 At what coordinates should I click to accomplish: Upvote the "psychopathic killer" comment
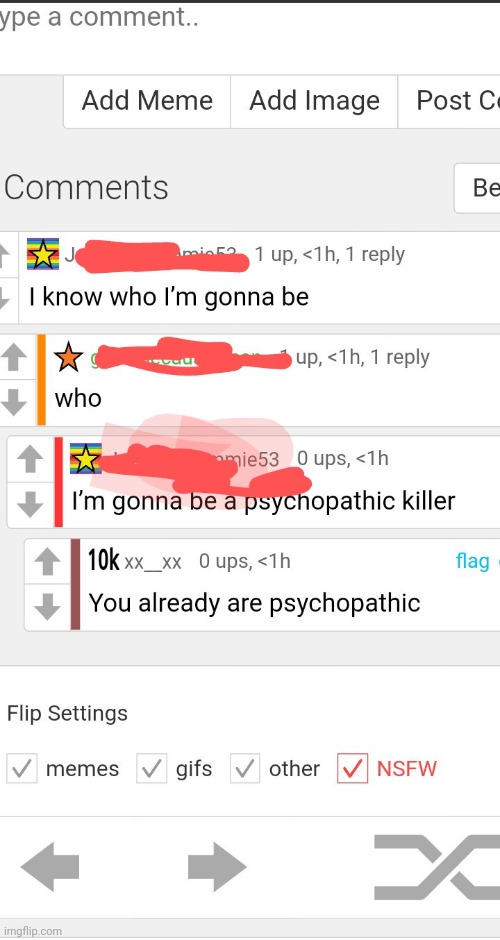pyautogui.click(x=30, y=460)
